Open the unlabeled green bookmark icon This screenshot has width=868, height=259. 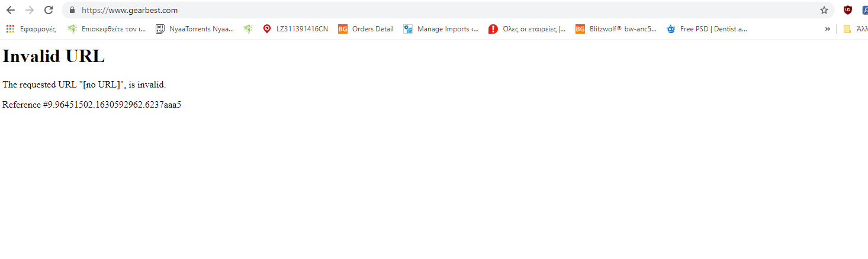click(247, 29)
